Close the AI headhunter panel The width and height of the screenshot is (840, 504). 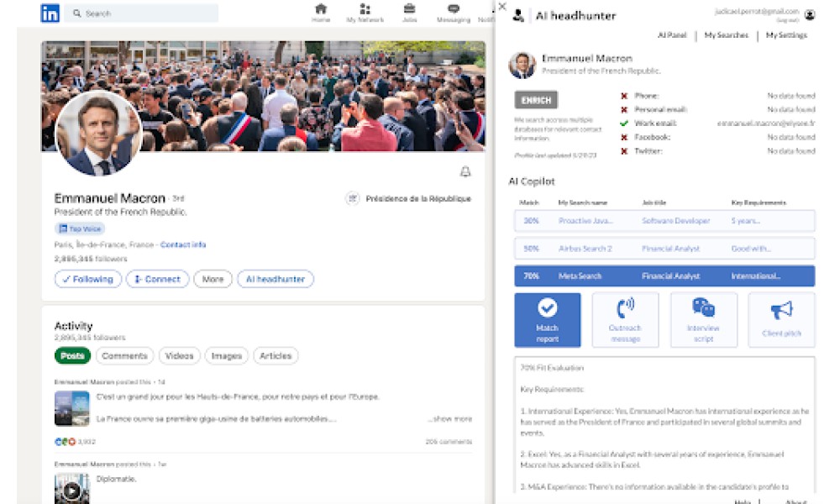tap(502, 7)
